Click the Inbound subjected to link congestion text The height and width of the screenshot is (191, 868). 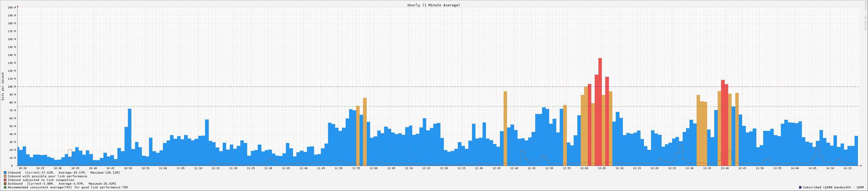coord(41,180)
